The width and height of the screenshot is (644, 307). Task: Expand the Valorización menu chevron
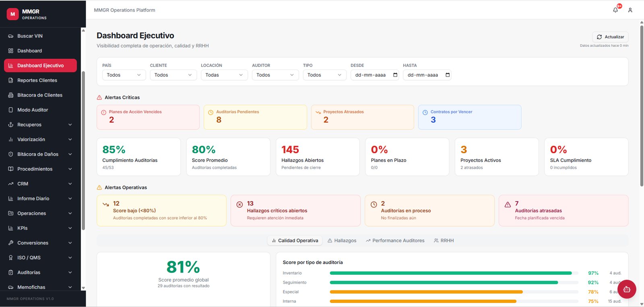(70, 139)
